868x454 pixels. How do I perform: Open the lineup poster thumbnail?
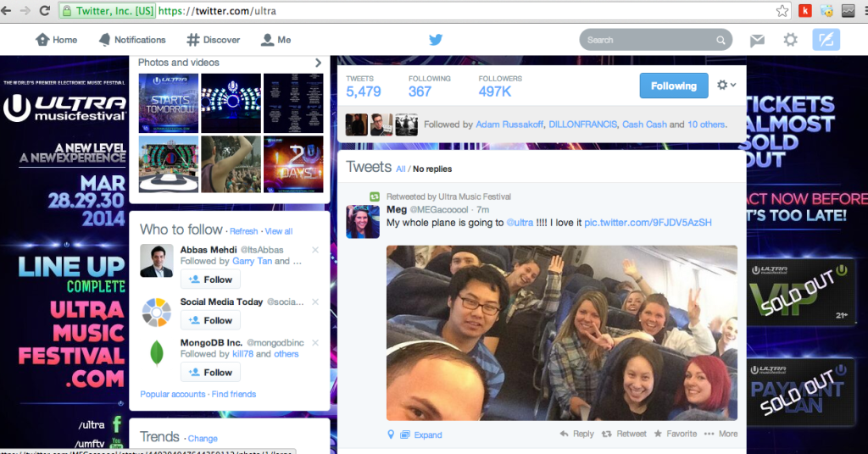[x=293, y=103]
